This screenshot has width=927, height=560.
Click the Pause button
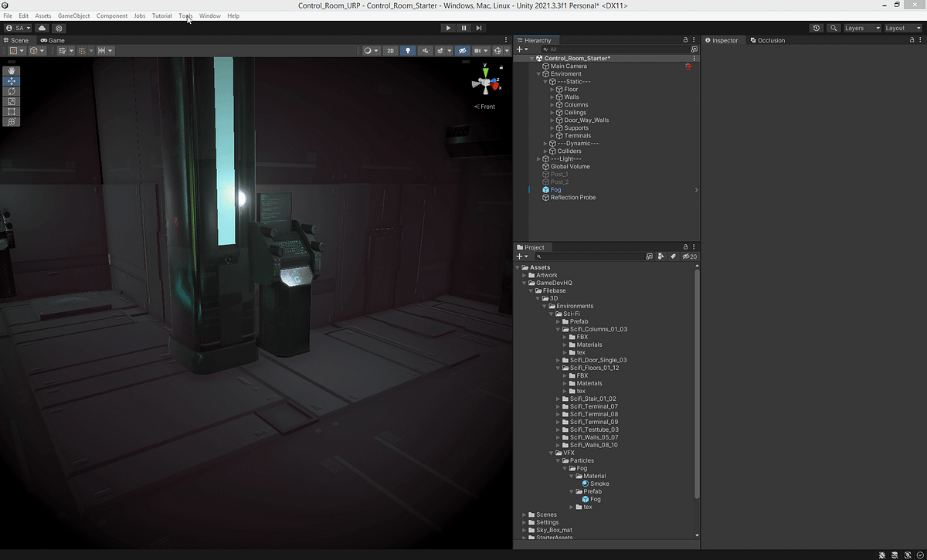[x=463, y=28]
